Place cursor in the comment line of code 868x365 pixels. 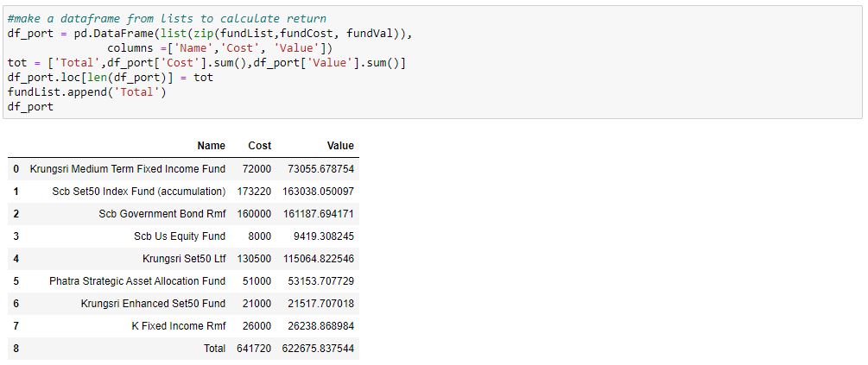[x=167, y=19]
